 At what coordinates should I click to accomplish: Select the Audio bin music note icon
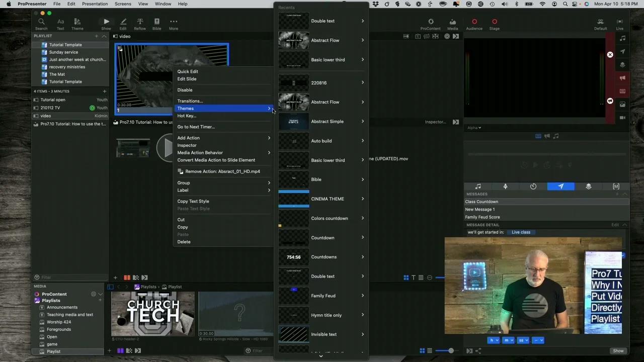coord(477,186)
